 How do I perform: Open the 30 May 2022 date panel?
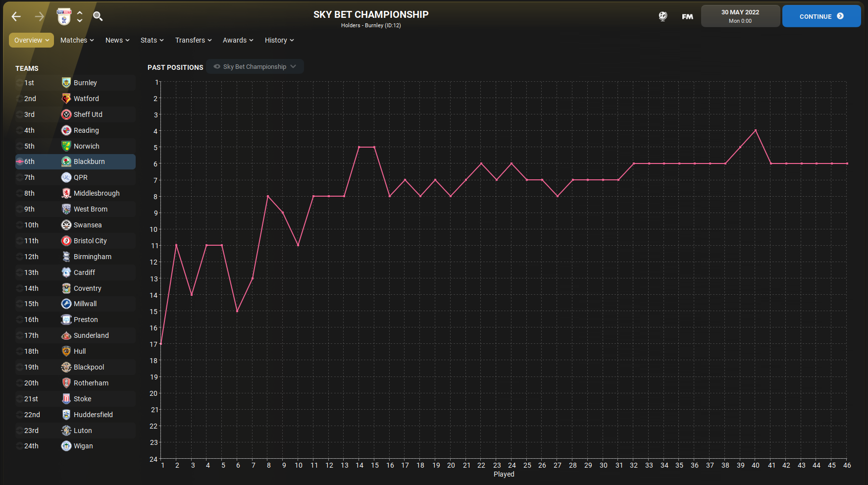pos(740,16)
